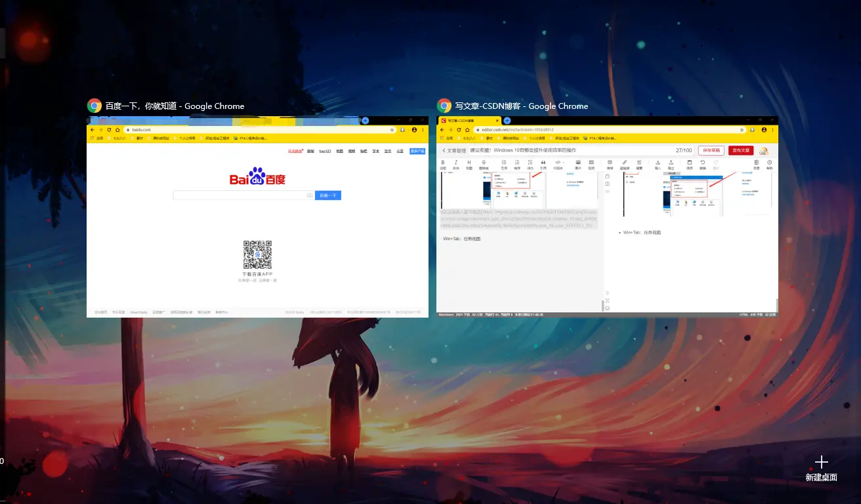Viewport: 861px width, 504px height.
Task: Click 写文章-CSDN博客 browser tab in CSDN window
Action: pos(469,121)
